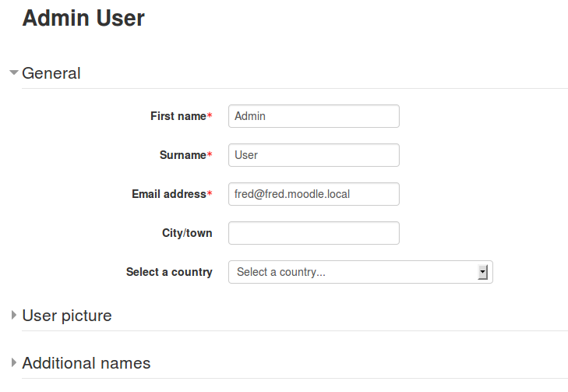Click the User picture heading text
The height and width of the screenshot is (392, 568).
point(67,316)
